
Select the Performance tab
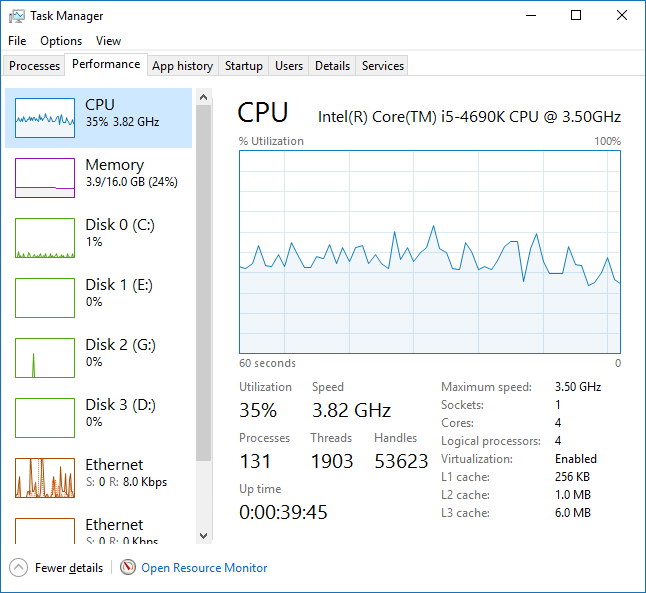coord(106,64)
